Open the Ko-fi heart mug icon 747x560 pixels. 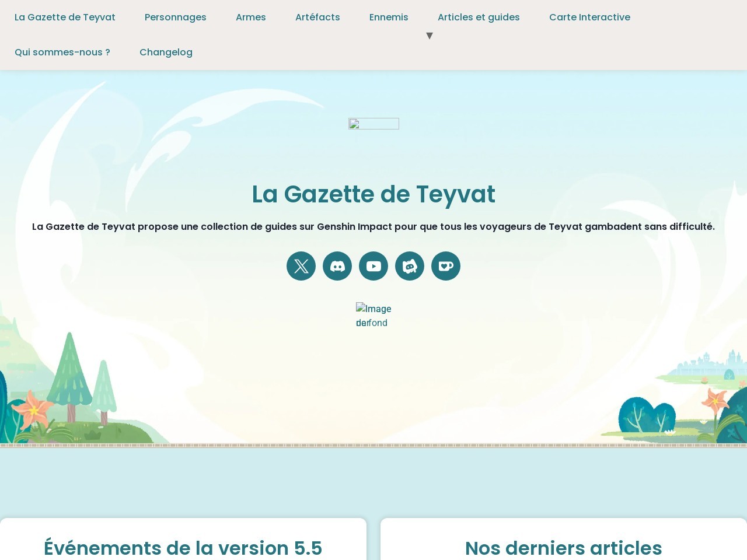click(x=446, y=266)
